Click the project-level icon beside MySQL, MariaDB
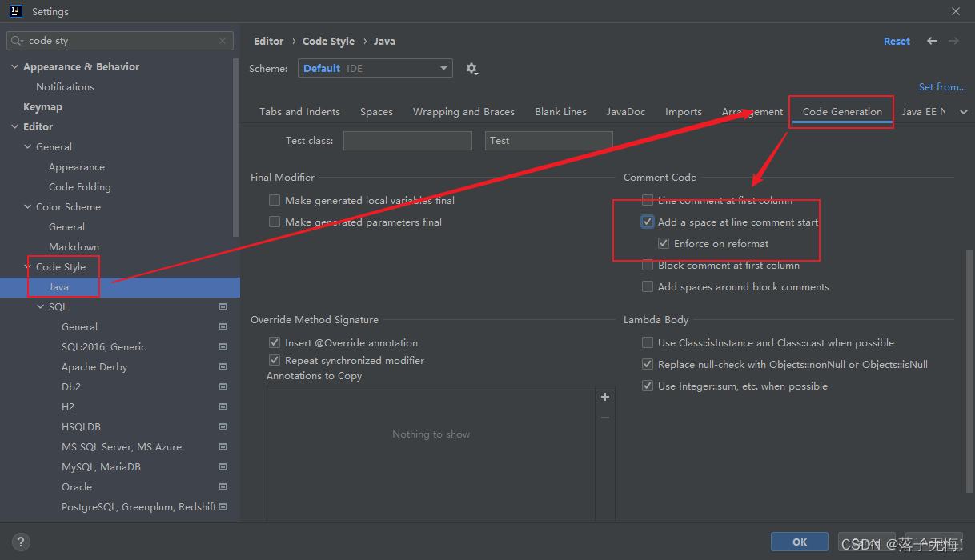This screenshot has width=975, height=560. coord(223,466)
